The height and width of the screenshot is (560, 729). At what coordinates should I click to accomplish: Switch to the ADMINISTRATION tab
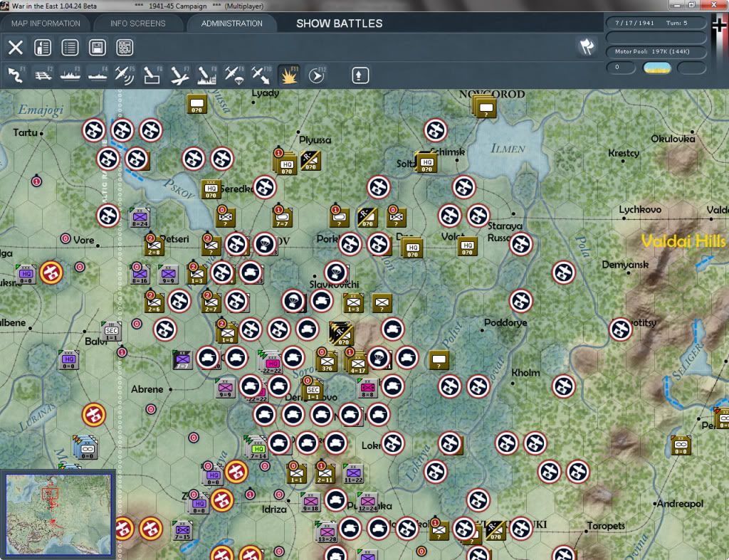point(231,23)
